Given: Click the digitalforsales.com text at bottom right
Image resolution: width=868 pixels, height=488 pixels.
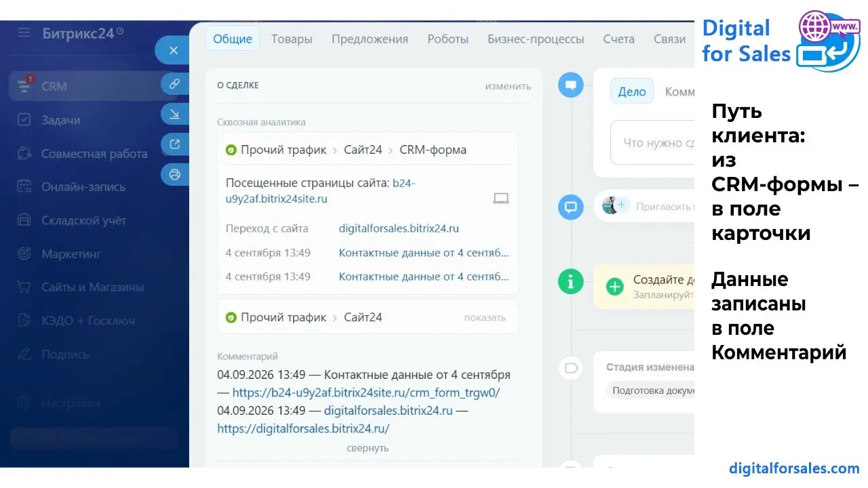Looking at the screenshot, I should tap(794, 468).
